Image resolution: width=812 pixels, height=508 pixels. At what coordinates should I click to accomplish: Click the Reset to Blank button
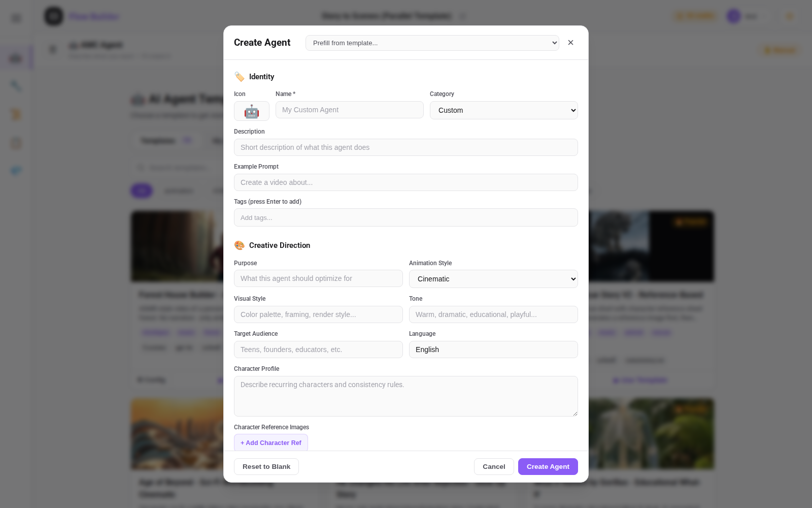266,466
